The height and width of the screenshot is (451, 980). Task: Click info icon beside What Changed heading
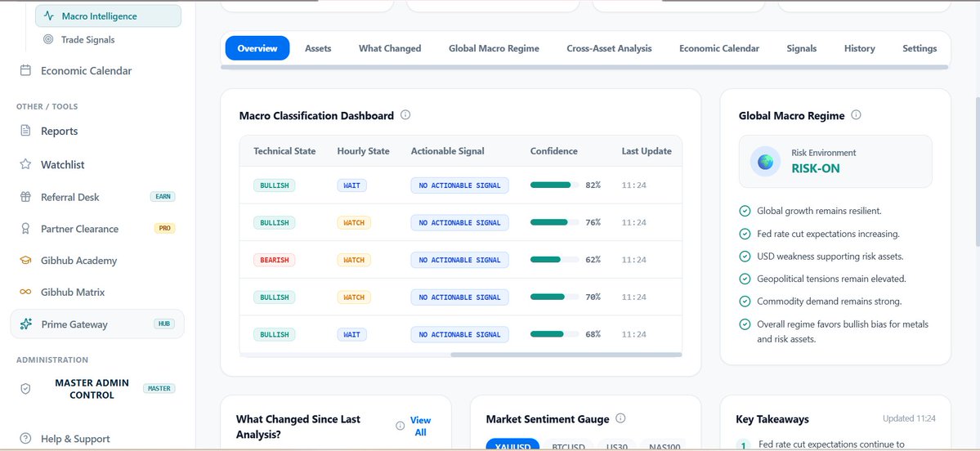click(400, 426)
